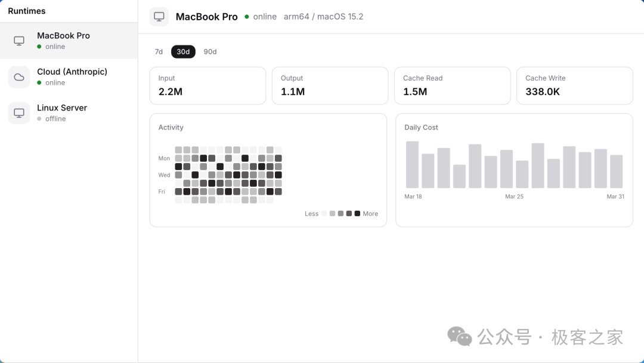Click the darkest swatch in activity legend
Image resolution: width=644 pixels, height=363 pixels.
(357, 213)
